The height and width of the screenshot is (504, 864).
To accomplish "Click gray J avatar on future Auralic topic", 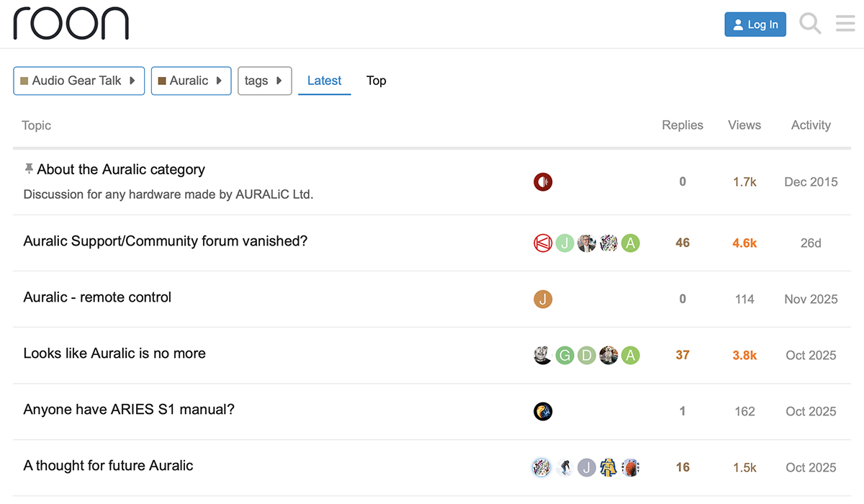I will pos(587,467).
